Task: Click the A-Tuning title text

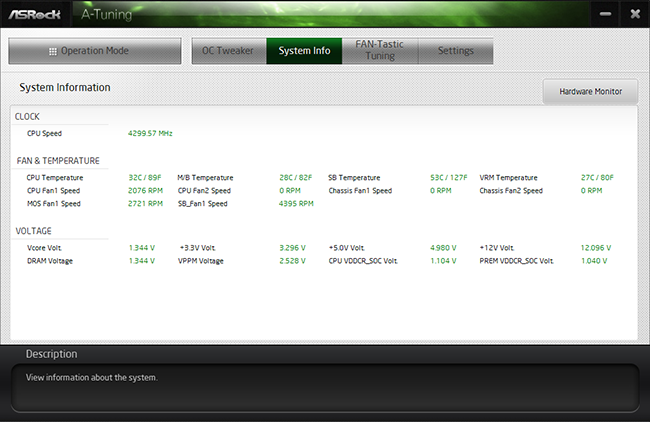Action: (107, 15)
